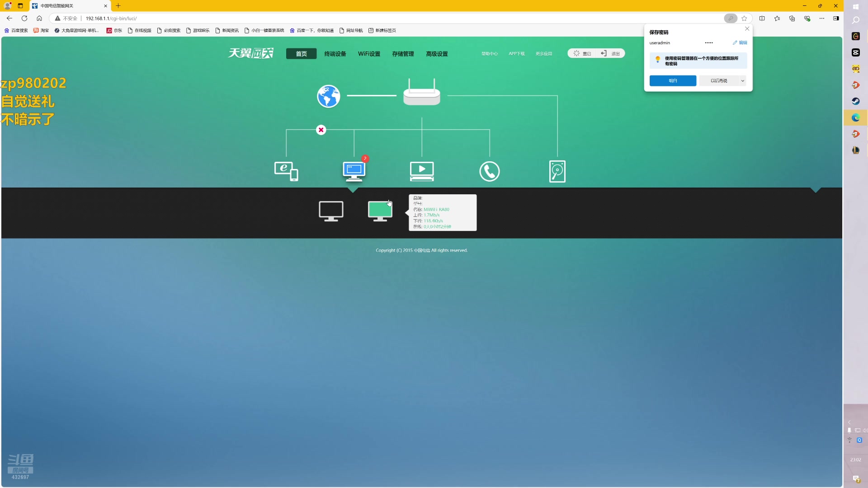Open notification center in taskbar
The image size is (868, 488).
click(x=856, y=479)
